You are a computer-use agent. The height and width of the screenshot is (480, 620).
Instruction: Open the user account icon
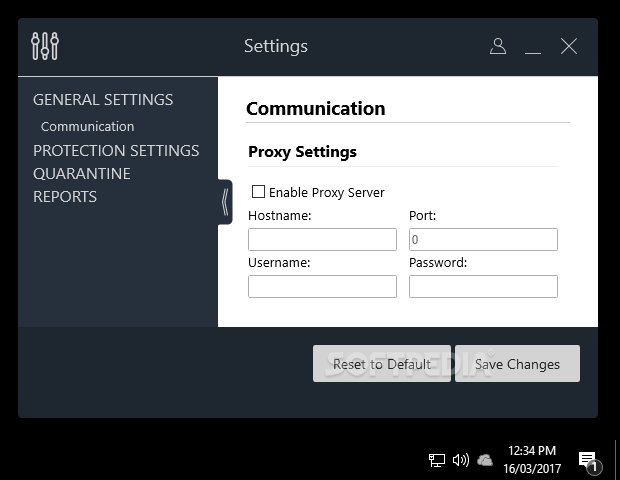pos(498,46)
